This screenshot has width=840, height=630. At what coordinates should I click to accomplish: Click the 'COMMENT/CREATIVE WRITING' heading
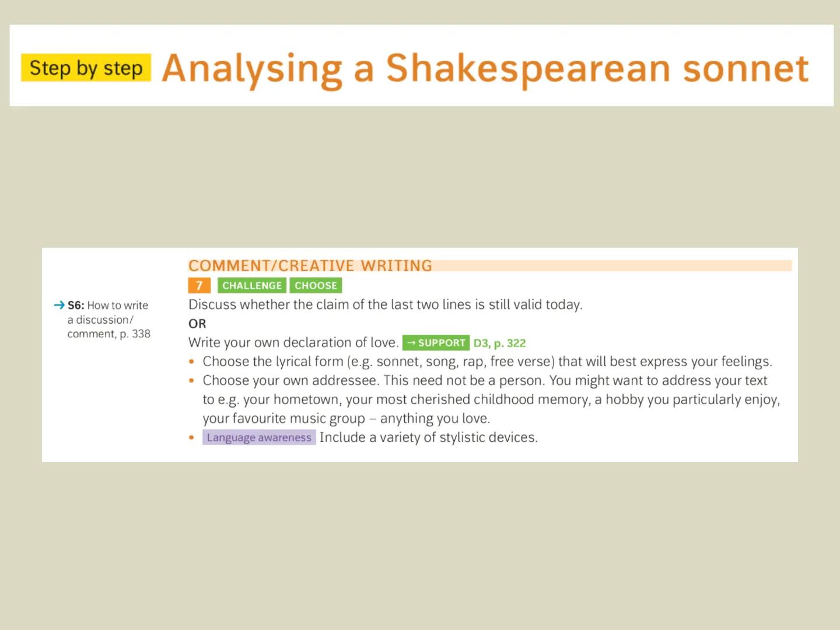(310, 265)
